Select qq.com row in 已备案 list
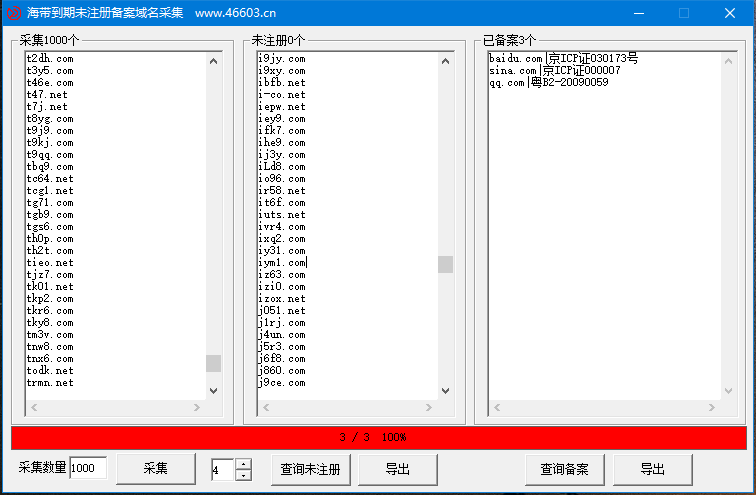 coord(549,83)
